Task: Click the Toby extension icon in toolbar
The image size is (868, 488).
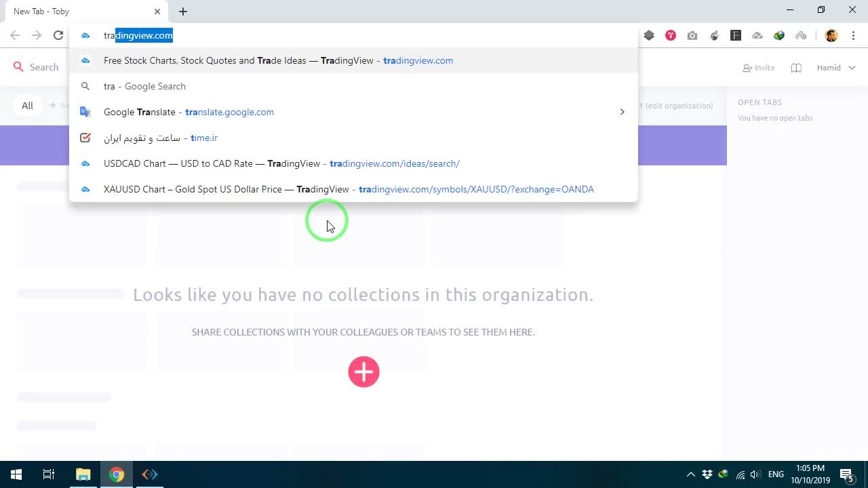Action: click(x=671, y=35)
